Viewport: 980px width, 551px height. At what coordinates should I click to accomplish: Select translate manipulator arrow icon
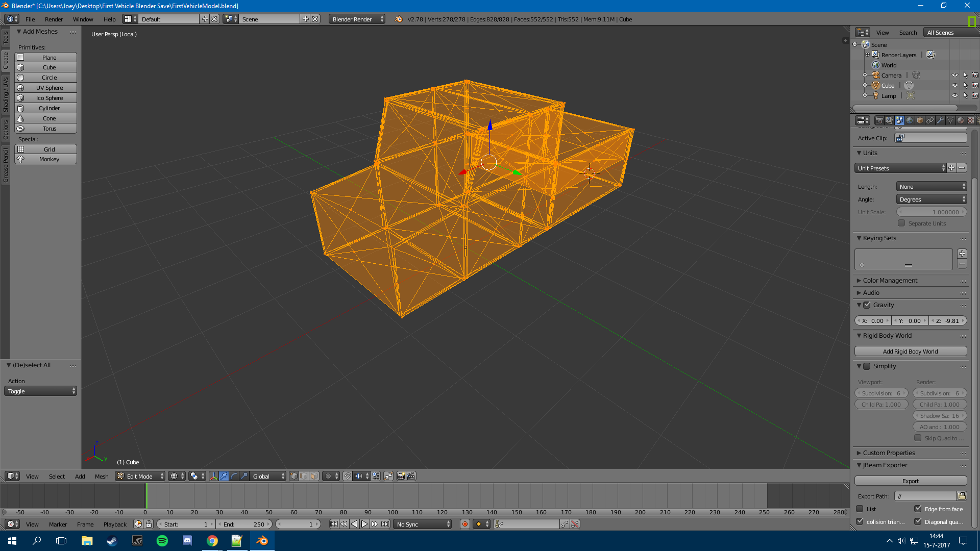[x=224, y=476]
